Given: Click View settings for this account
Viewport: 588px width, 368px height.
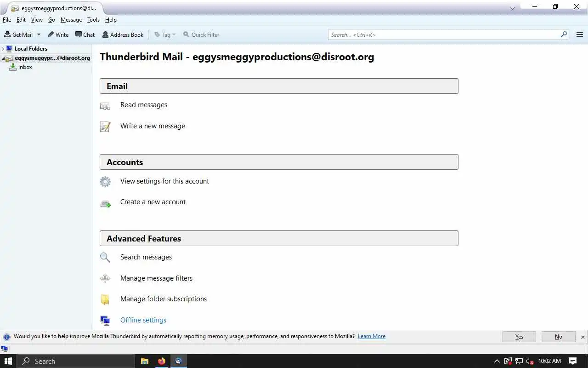Looking at the screenshot, I should coord(164,181).
